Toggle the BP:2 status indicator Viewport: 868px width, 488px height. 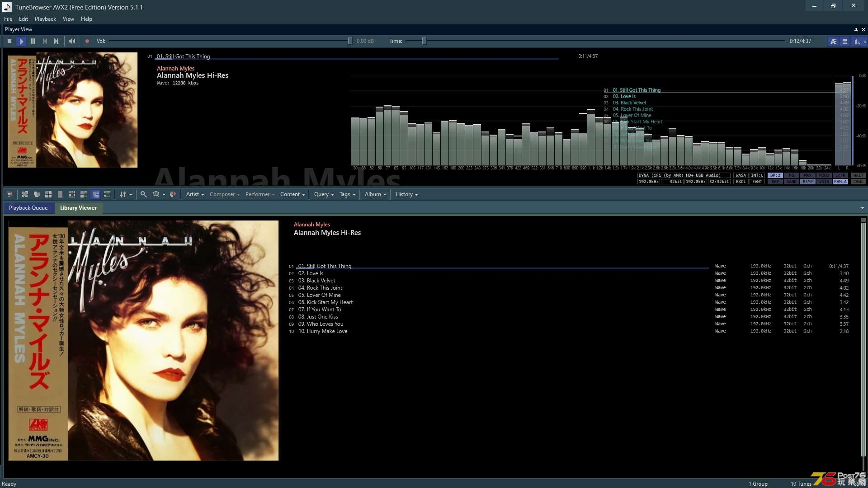(775, 175)
